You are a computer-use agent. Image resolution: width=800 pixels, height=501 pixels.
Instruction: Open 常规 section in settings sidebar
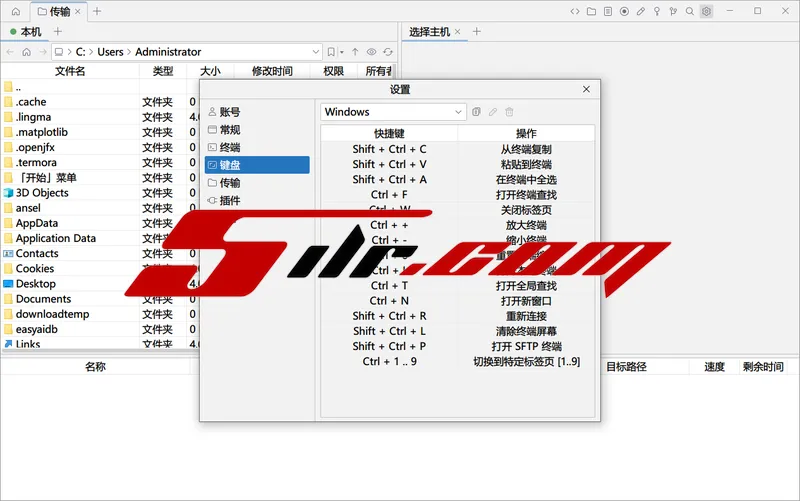(257, 130)
